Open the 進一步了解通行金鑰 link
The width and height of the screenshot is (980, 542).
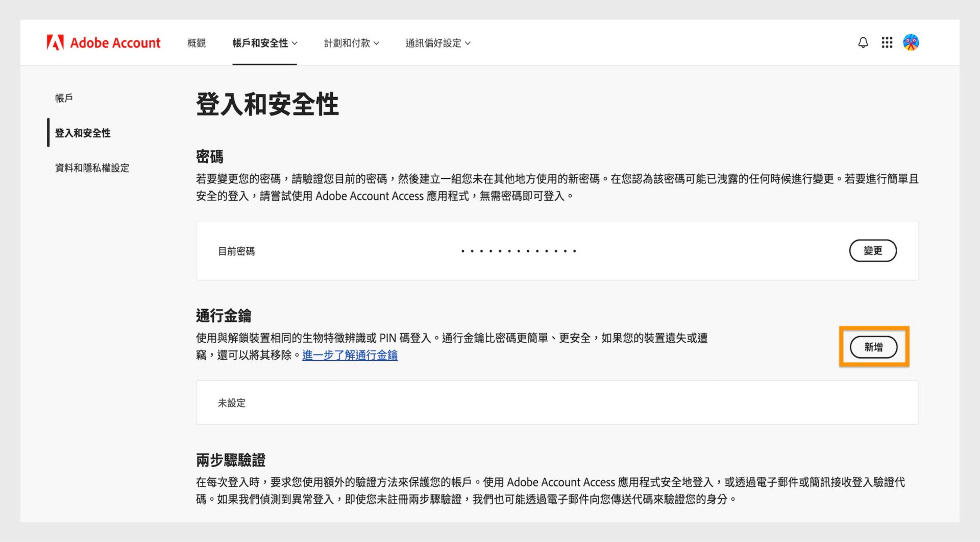coord(350,355)
